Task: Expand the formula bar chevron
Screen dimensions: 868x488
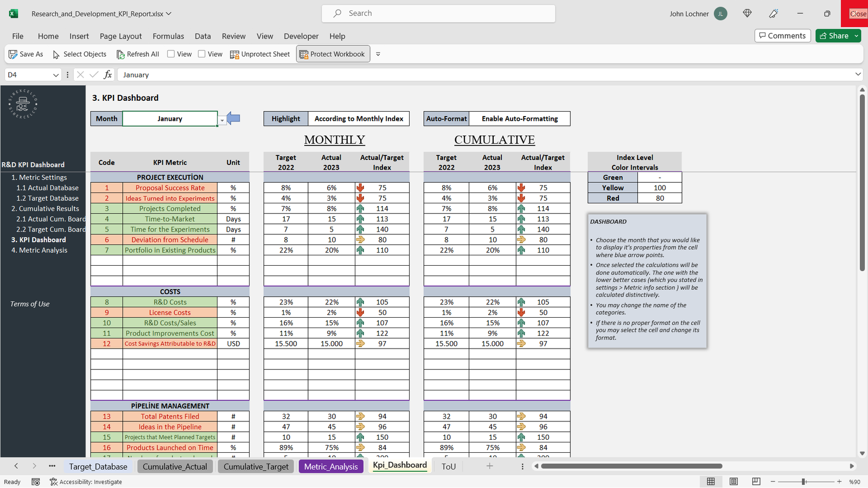Action: point(858,74)
